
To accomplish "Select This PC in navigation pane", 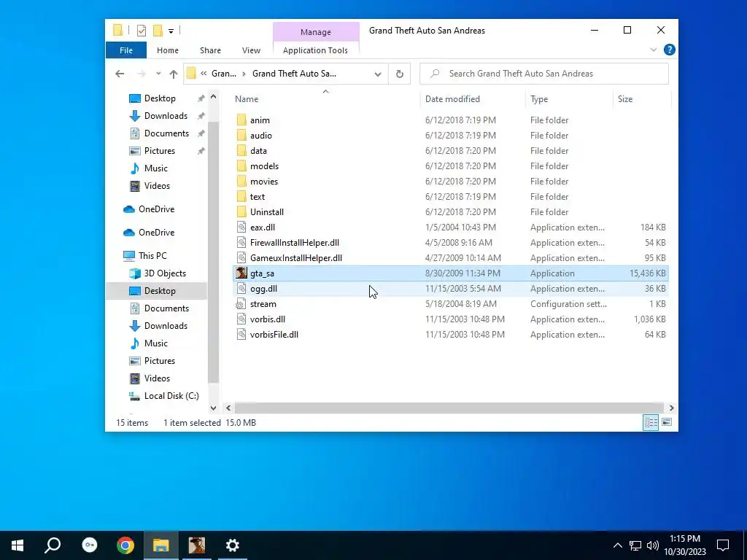I will click(x=152, y=256).
